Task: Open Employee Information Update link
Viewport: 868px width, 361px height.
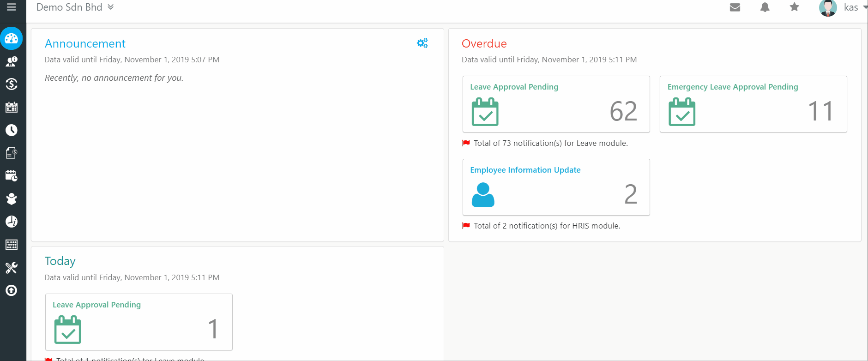Action: click(x=525, y=170)
